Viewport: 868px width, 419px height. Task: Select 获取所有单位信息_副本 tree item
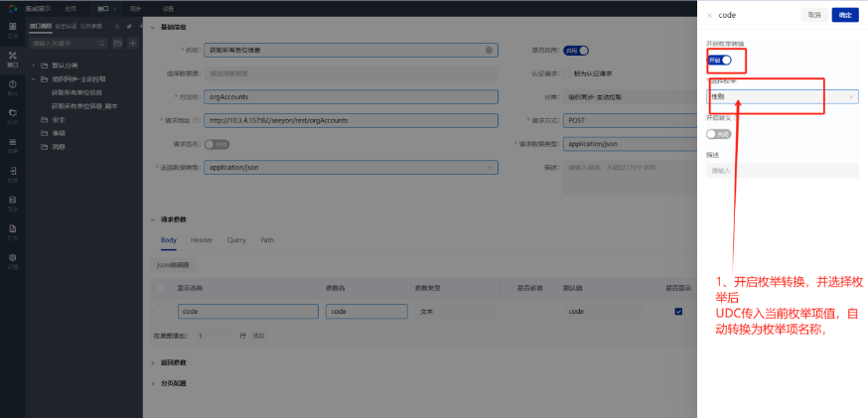(x=84, y=105)
